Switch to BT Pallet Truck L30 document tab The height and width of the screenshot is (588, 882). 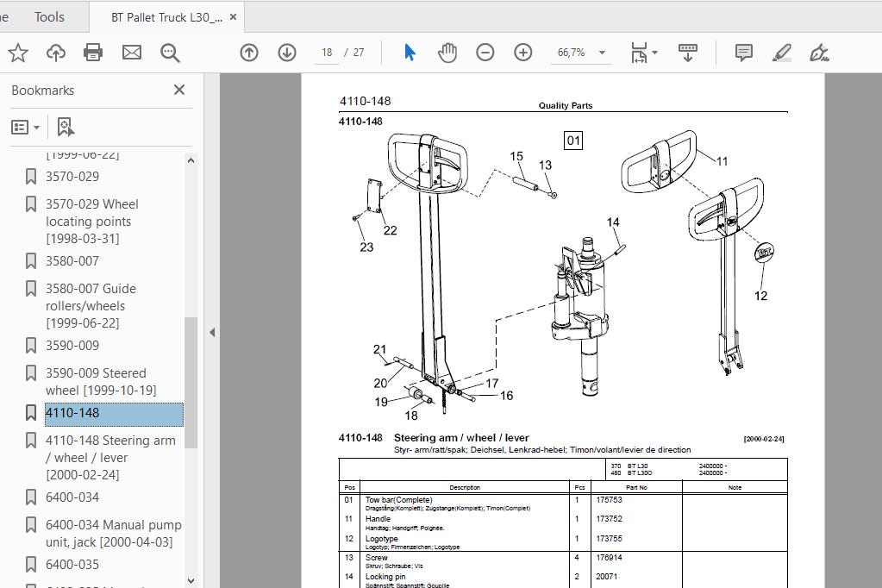(x=166, y=17)
